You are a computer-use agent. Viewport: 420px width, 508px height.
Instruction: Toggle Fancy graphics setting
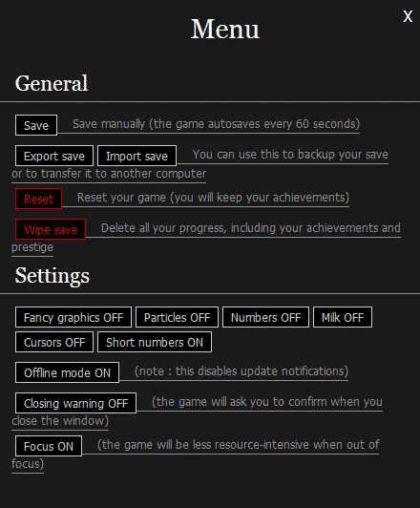(73, 317)
